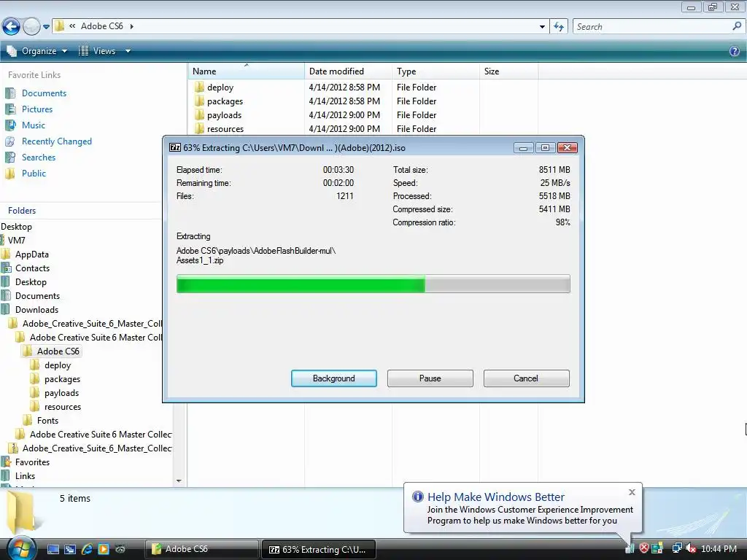Select AppData in folder tree
The height and width of the screenshot is (560, 747).
(31, 254)
